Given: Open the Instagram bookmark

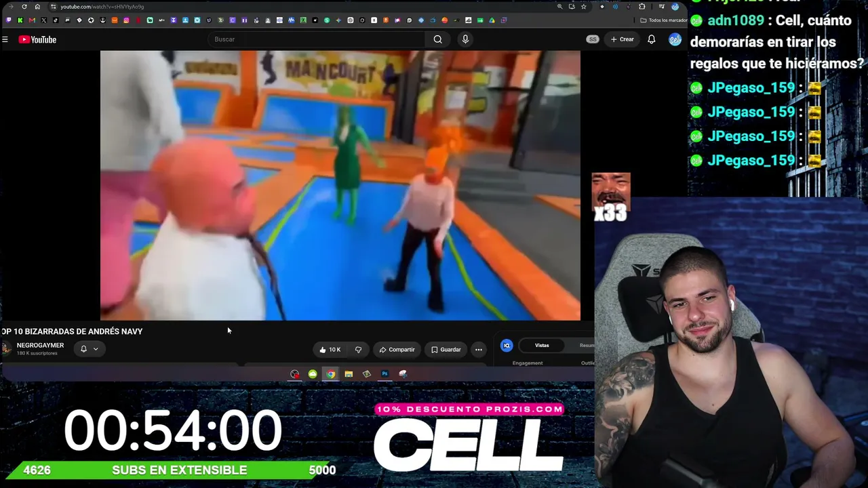Looking at the screenshot, I should (126, 20).
